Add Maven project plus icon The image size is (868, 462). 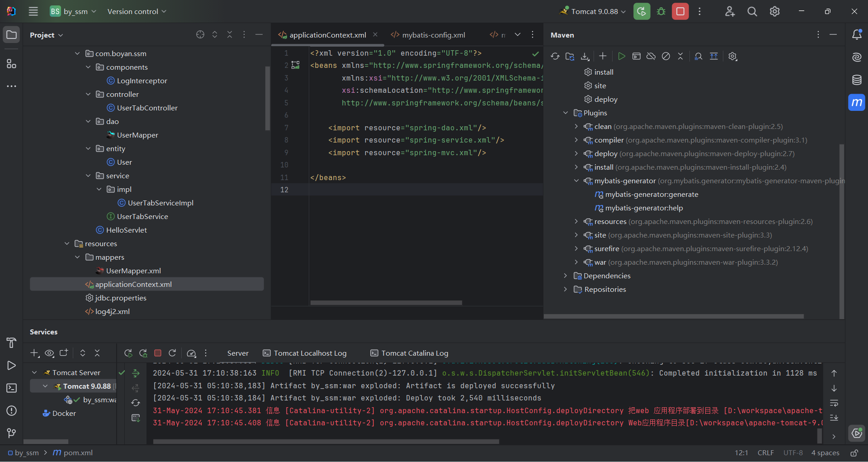(x=603, y=56)
